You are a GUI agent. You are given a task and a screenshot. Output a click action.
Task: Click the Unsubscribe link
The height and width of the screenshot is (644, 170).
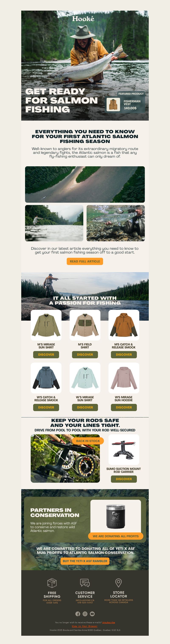[x=108, y=623]
